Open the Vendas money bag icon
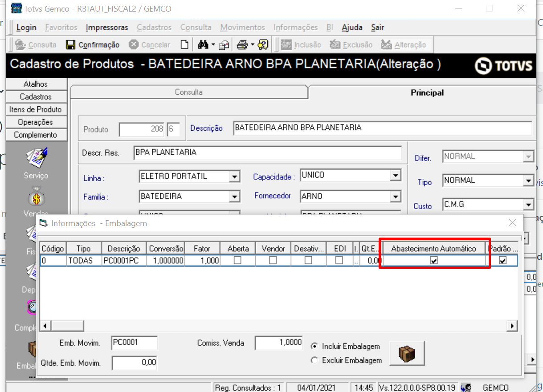 click(36, 197)
